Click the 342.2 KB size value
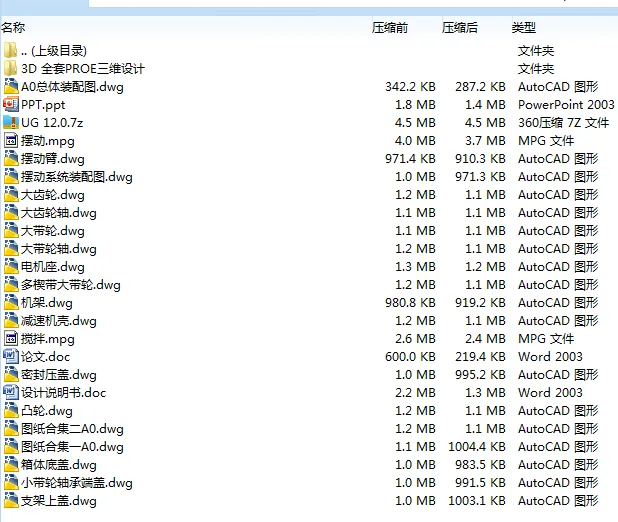Image resolution: width=618 pixels, height=522 pixels. click(410, 86)
